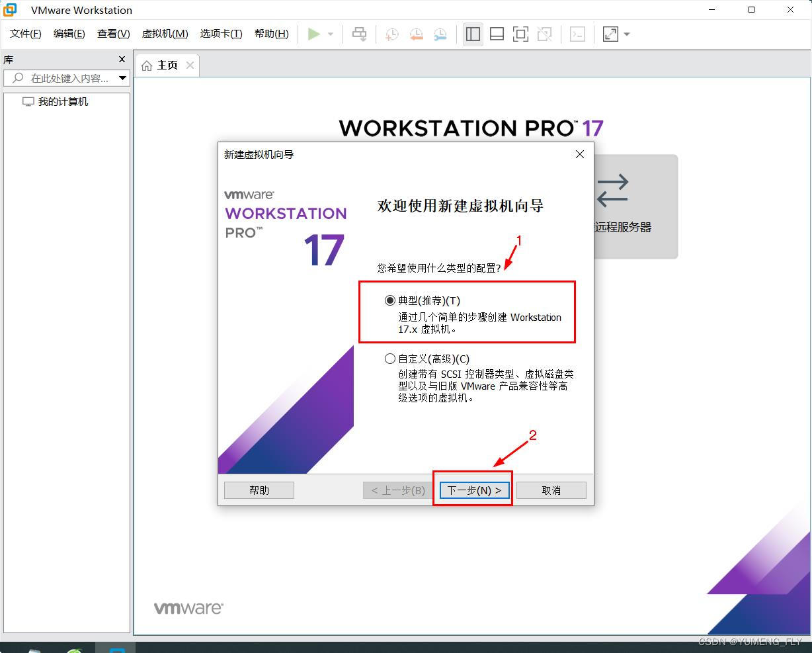Close the 主页 tab
Screen dimensions: 812x653
[190, 65]
